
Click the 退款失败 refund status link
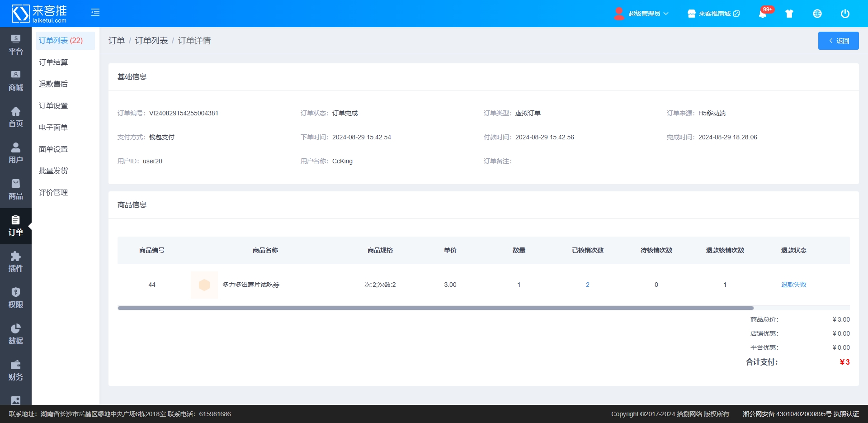793,285
